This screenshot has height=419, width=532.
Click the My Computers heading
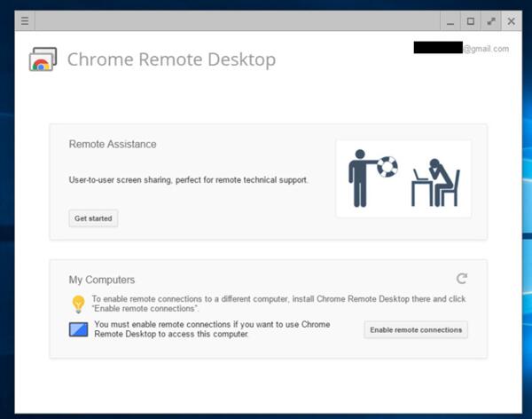click(102, 280)
